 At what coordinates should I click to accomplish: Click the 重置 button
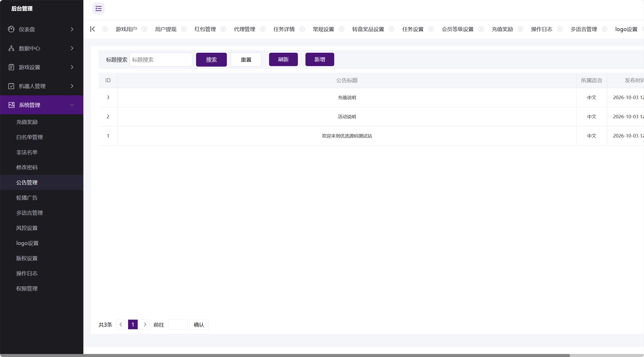pos(246,60)
